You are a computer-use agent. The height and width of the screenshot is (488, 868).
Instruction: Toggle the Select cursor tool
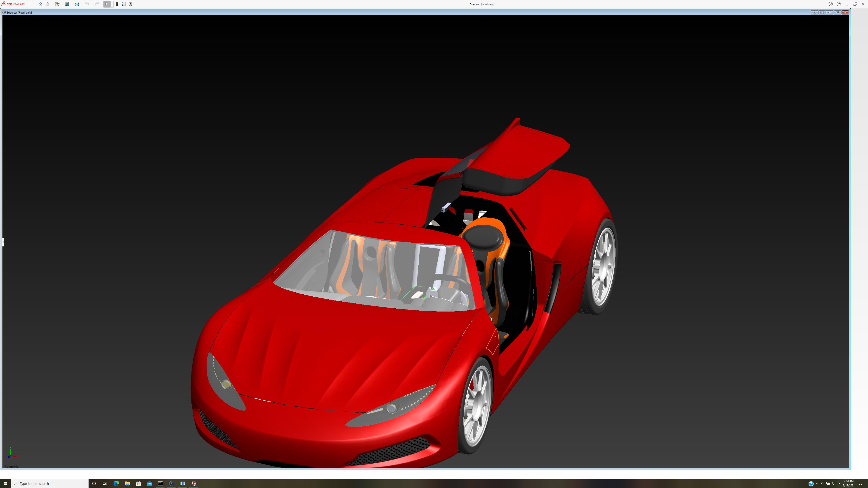107,4
